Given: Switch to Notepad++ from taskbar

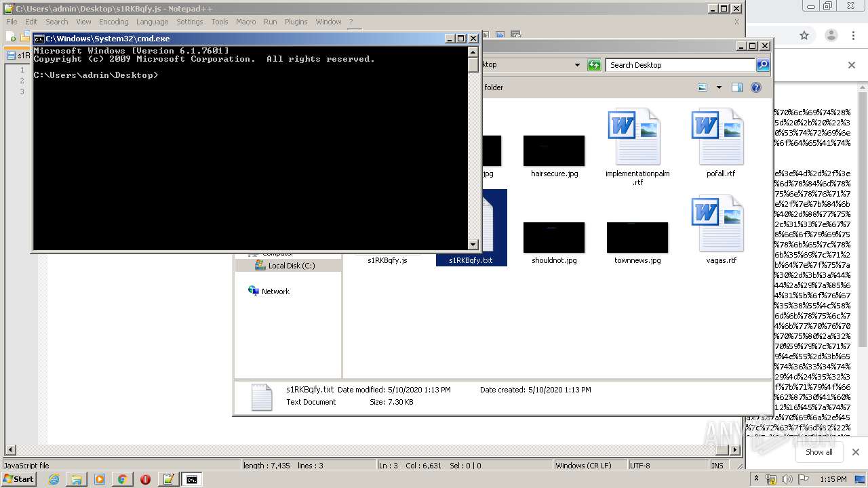Looking at the screenshot, I should (168, 479).
